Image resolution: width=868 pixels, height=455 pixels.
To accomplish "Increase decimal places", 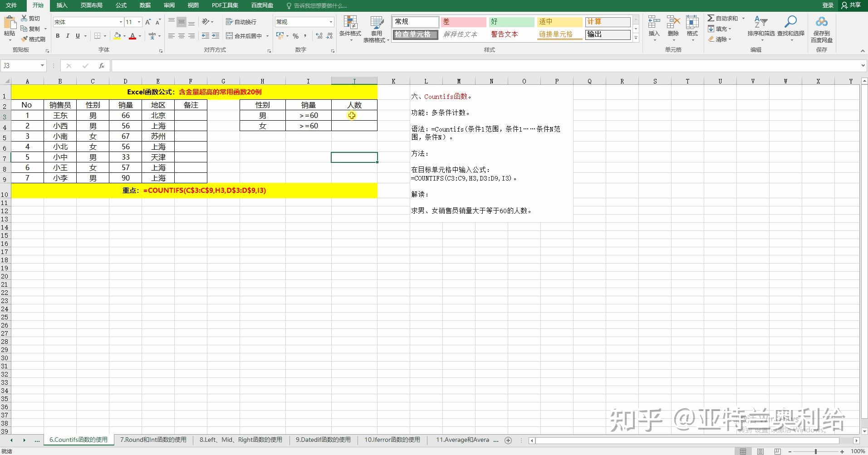I will click(x=319, y=36).
